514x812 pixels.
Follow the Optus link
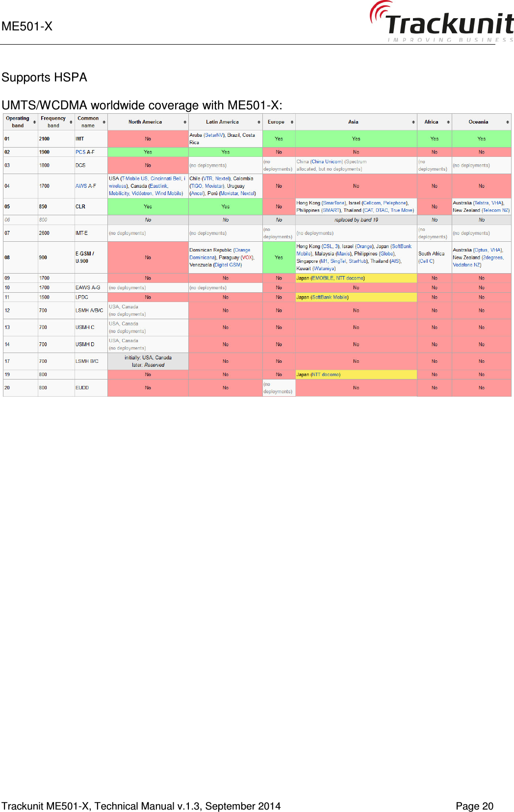(481, 250)
